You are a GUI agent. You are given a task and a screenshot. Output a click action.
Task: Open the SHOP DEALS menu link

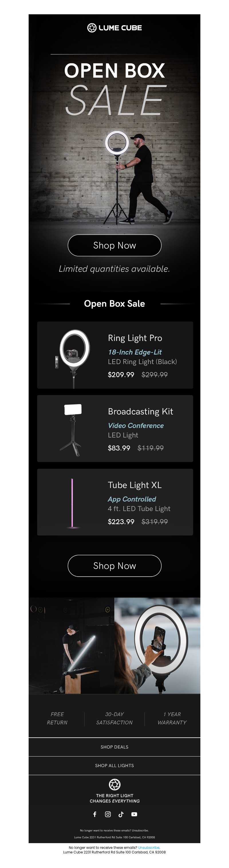tap(114, 747)
